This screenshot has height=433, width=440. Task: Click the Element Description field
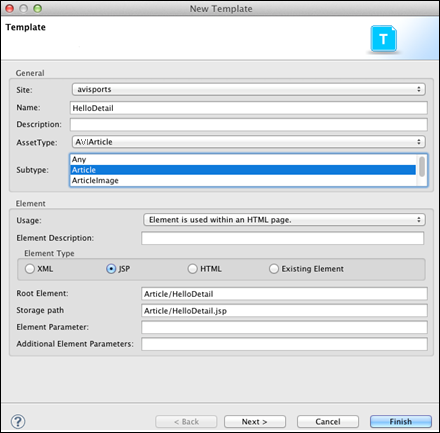tap(283, 238)
